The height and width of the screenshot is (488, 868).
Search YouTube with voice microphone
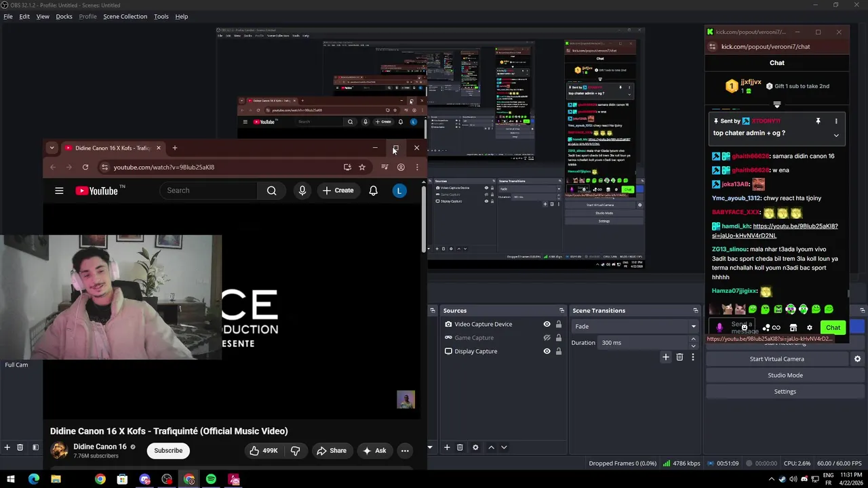pyautogui.click(x=302, y=191)
